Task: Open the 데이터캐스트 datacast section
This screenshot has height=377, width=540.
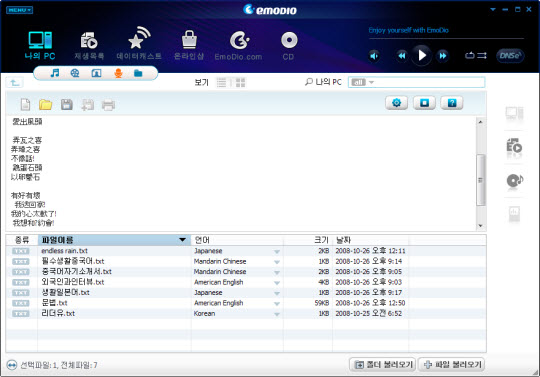Action: point(139,44)
